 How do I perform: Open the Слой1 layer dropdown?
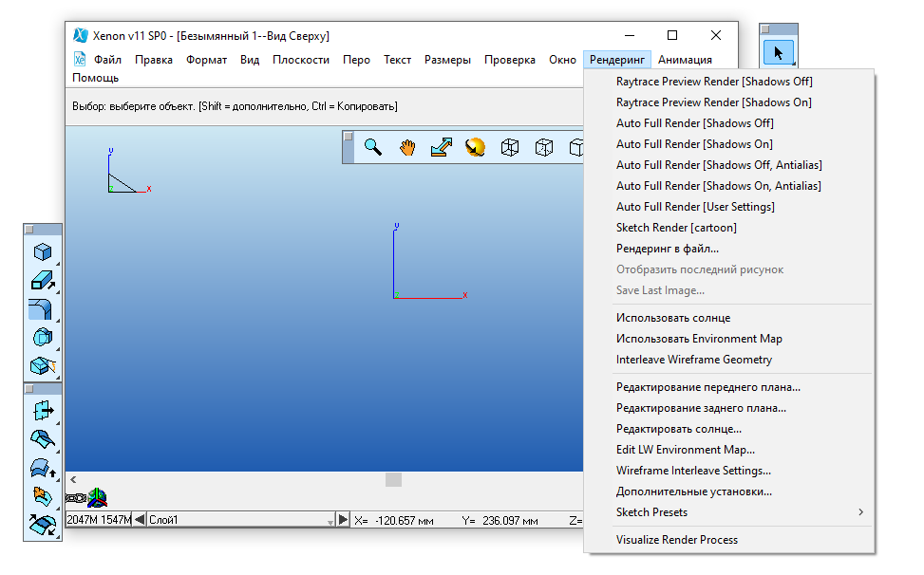[x=330, y=522]
